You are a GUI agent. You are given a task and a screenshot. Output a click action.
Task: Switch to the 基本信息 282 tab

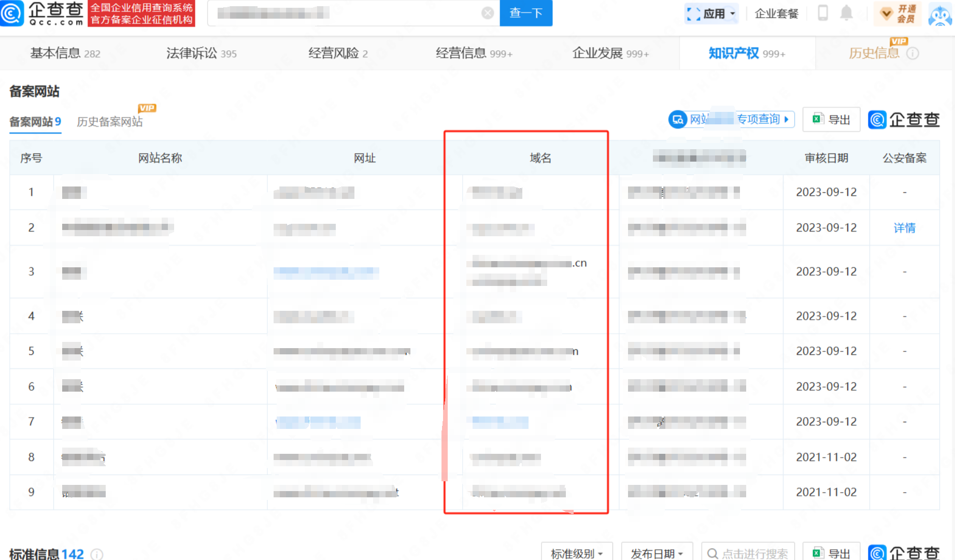click(x=65, y=53)
